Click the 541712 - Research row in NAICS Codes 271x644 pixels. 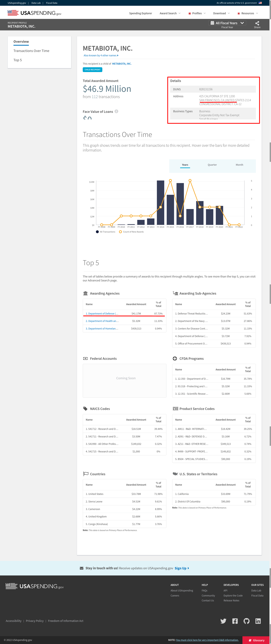pyautogui.click(x=124, y=429)
